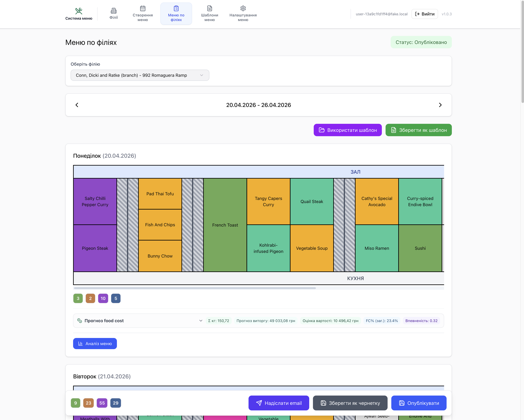Click Зберегти як чернетку button

pyautogui.click(x=350, y=403)
